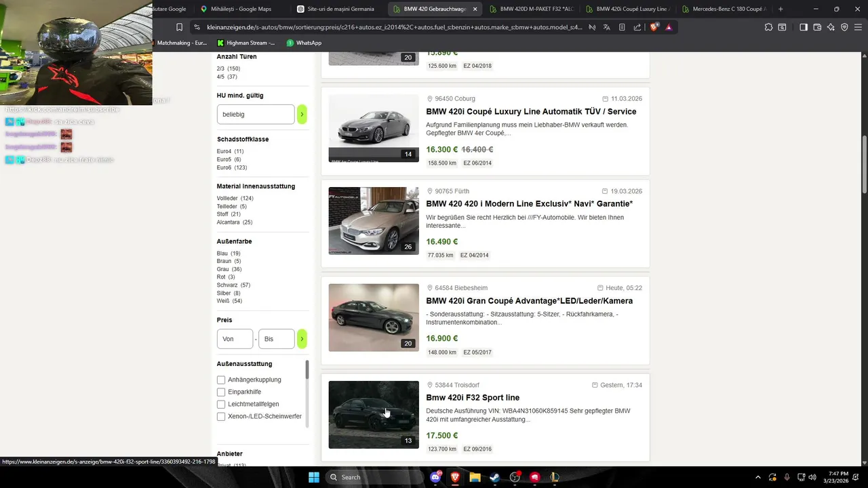Filter exterior color Weiß
The image size is (868, 488).
(229, 301)
